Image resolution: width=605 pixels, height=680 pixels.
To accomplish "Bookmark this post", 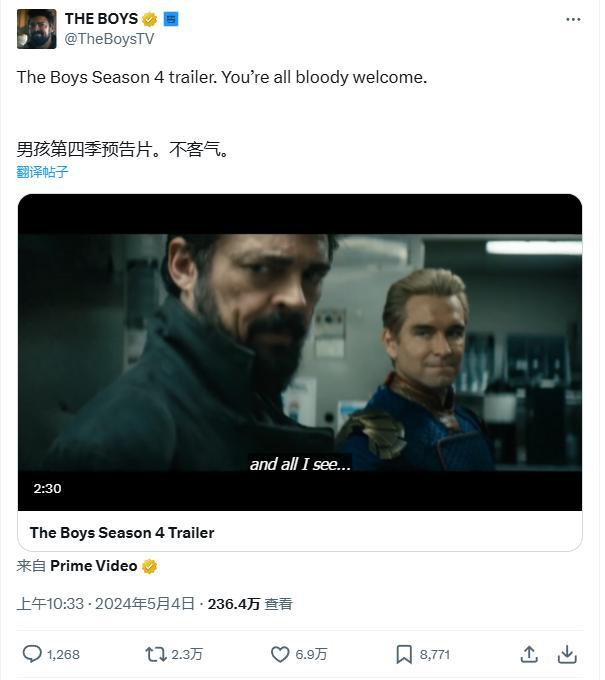I will (x=404, y=654).
